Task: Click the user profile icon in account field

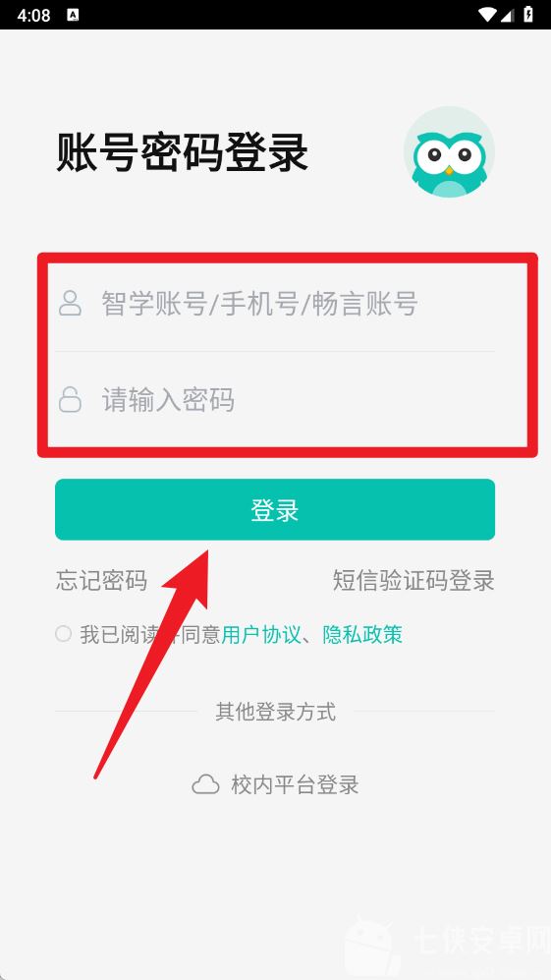Action: (70, 303)
